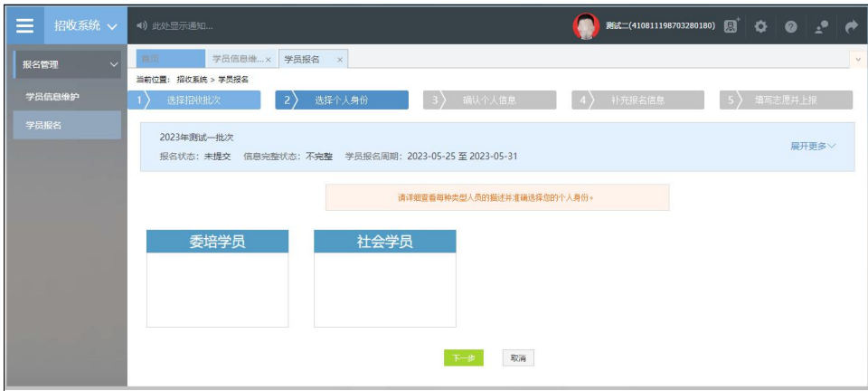
Task: Click the 信息完整状态：不完整 text
Action: pos(288,157)
